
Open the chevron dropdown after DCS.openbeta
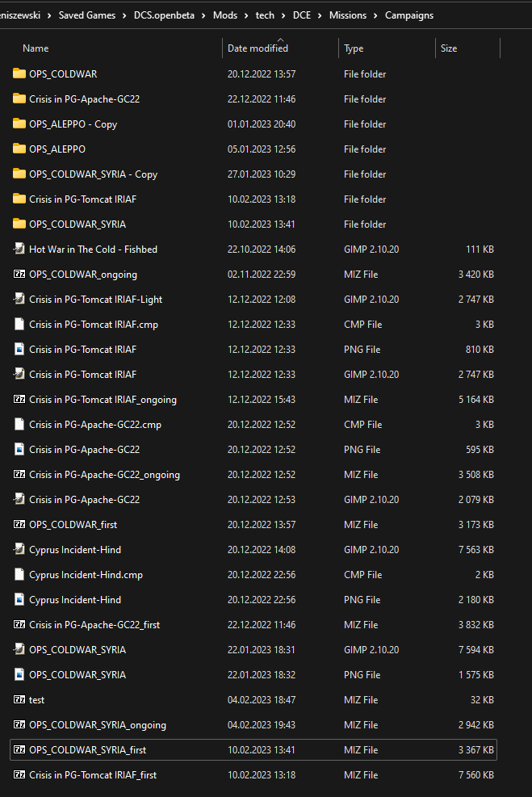coord(203,16)
